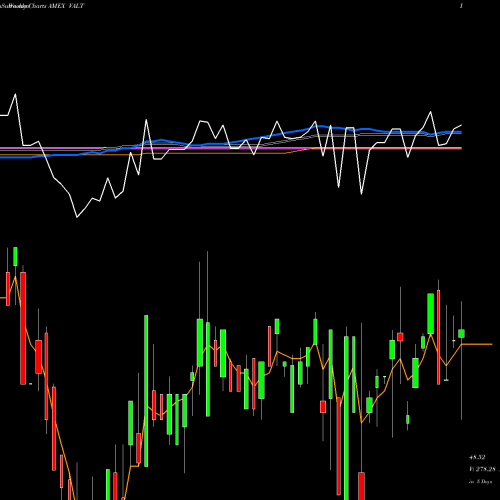This screenshot has width=500, height=500.
Task: Click the 278.28 volume value
Action: click(x=486, y=469)
